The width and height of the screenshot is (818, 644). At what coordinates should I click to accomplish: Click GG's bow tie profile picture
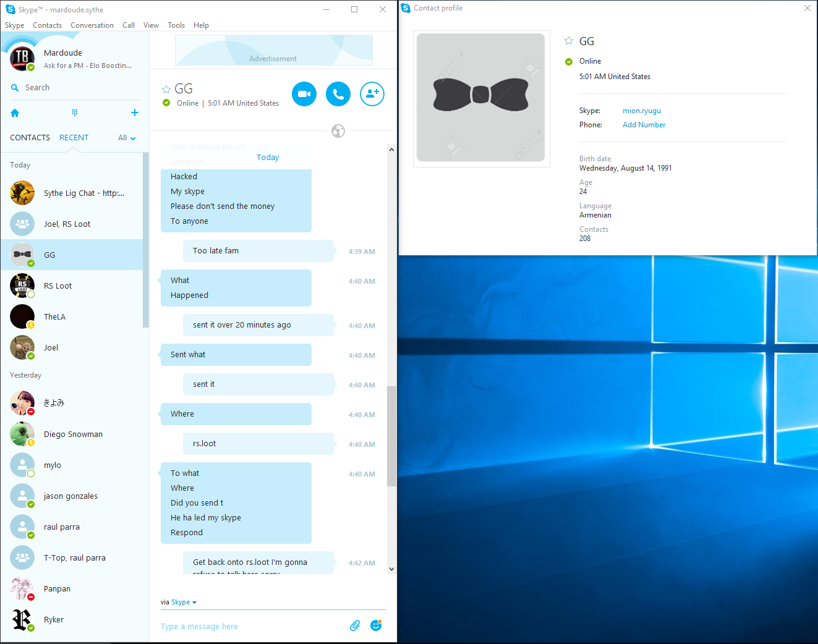click(481, 98)
